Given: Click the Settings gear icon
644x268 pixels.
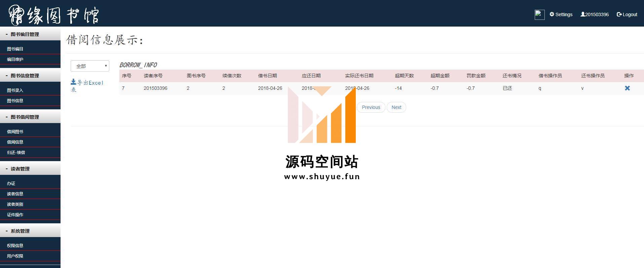Looking at the screenshot, I should (552, 14).
